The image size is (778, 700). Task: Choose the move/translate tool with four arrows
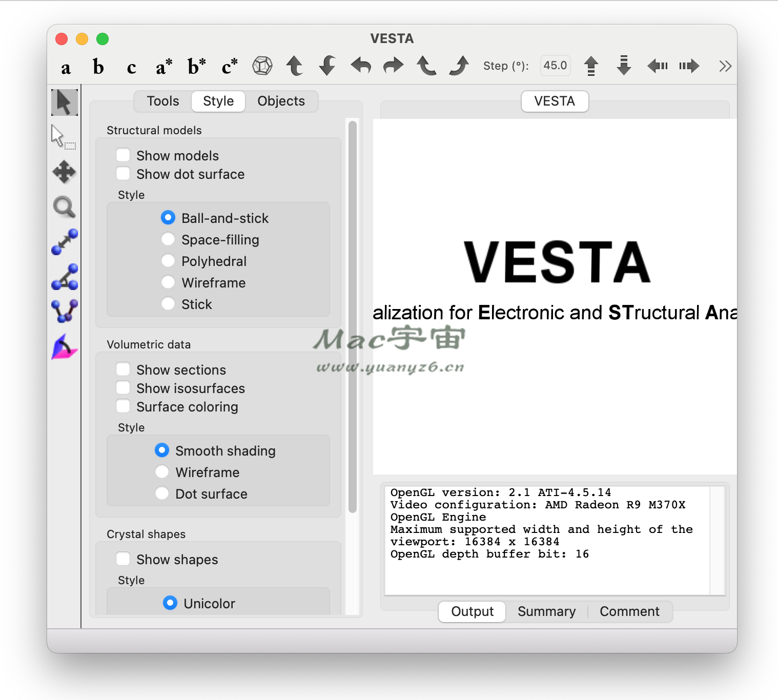(x=64, y=172)
